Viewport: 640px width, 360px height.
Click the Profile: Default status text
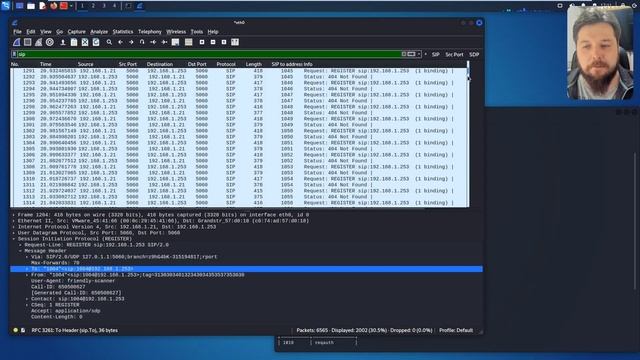456,330
